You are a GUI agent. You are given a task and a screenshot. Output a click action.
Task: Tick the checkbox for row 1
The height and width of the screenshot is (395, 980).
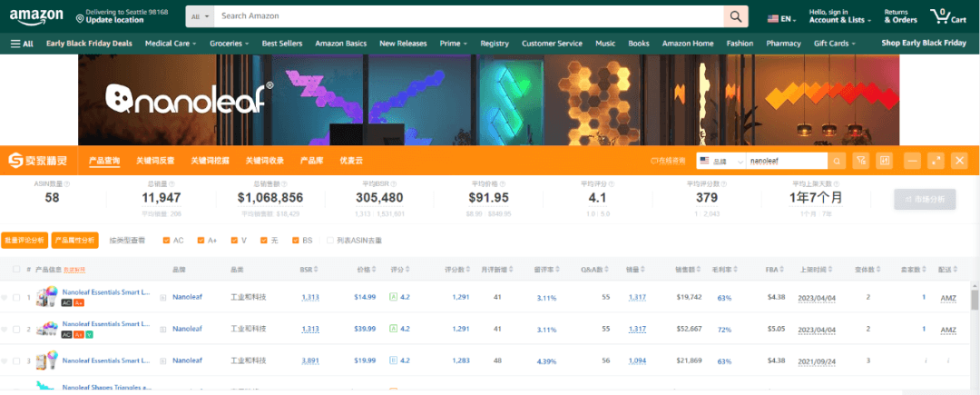pyautogui.click(x=16, y=298)
